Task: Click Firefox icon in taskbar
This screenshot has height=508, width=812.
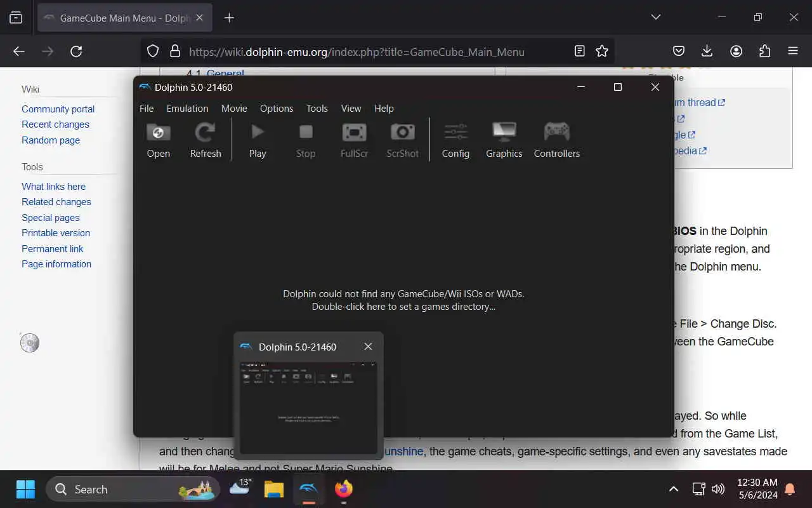Action: click(x=344, y=489)
